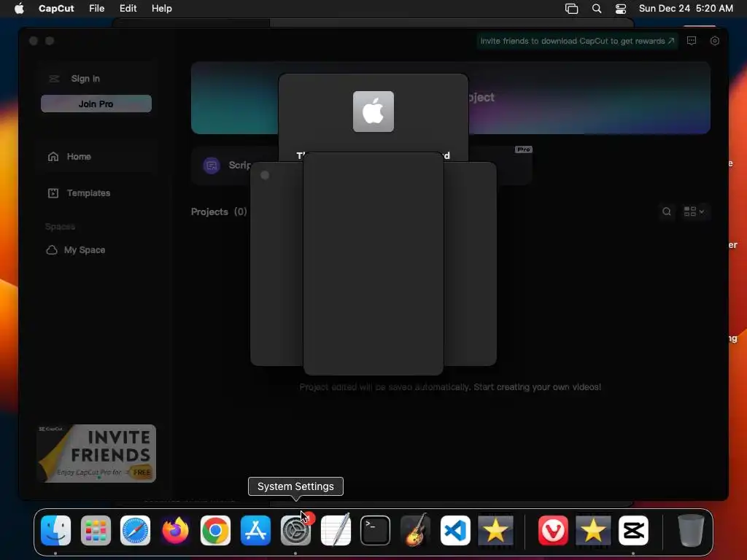Open the Help menu
Image resolution: width=747 pixels, height=560 pixels.
coord(161,8)
